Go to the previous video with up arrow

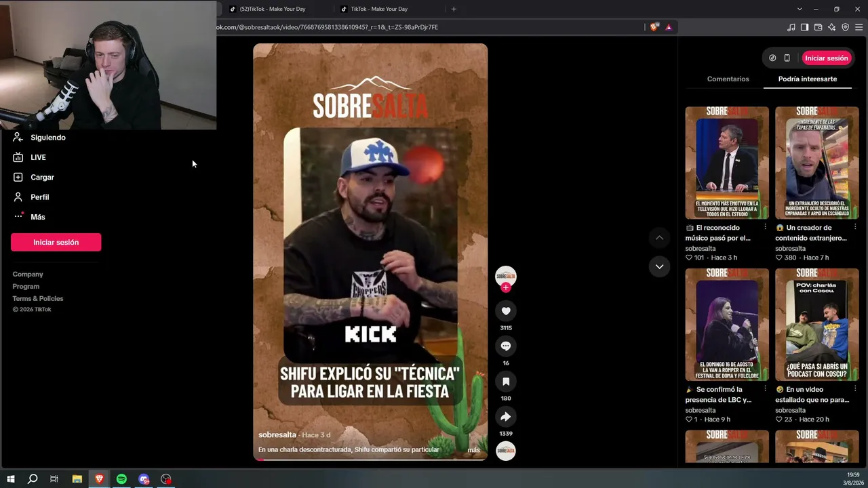(659, 238)
